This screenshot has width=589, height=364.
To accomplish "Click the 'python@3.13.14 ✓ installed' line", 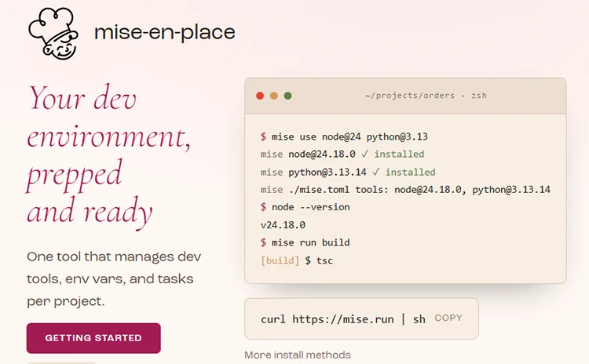I will tap(348, 173).
